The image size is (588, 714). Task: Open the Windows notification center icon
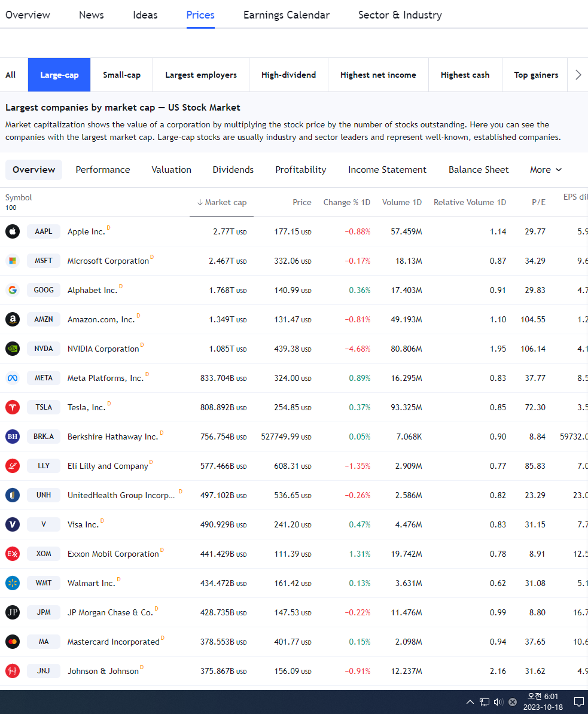click(578, 701)
